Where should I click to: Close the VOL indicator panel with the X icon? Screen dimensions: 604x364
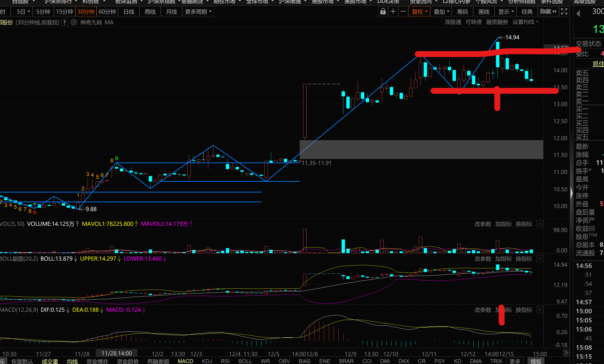(540, 224)
